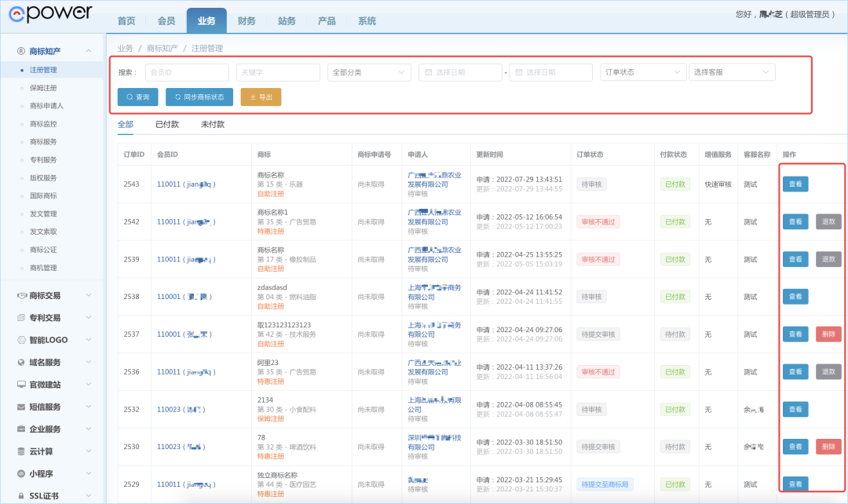Image resolution: width=848 pixels, height=504 pixels.
Task: Open 保姆注册 in sidebar
Action: [x=43, y=88]
